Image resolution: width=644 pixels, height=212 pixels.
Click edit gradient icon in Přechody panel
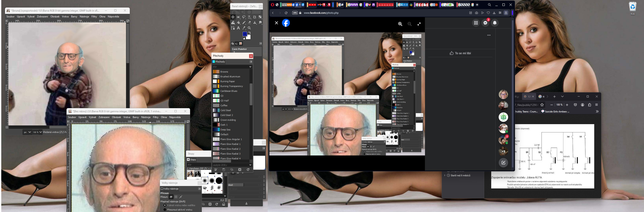(x=216, y=170)
